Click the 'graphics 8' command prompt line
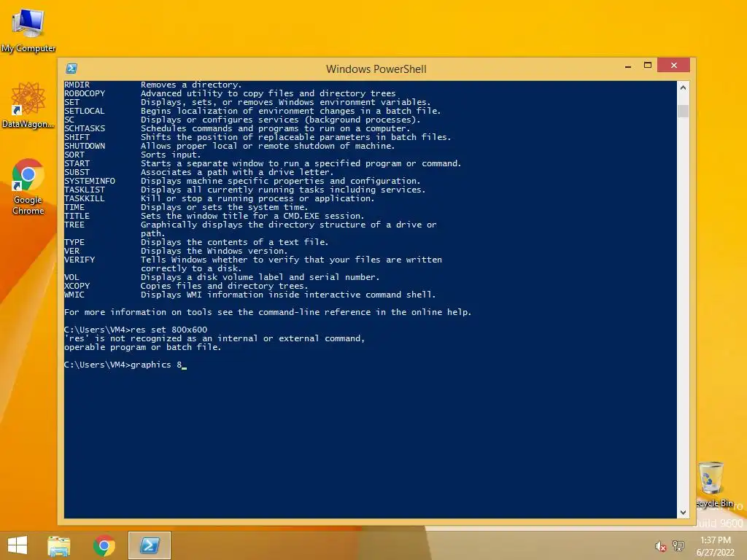The height and width of the screenshot is (560, 747). (125, 365)
